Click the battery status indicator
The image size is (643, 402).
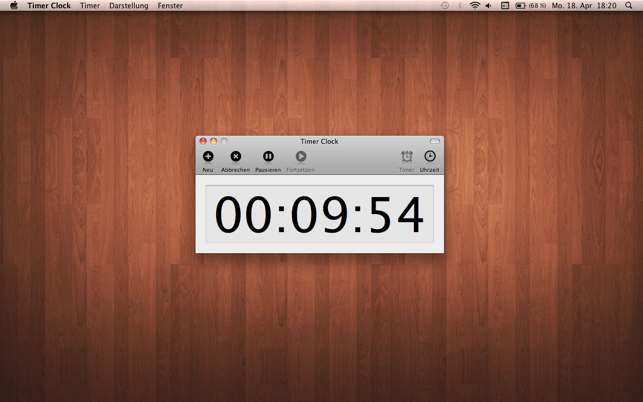[530, 6]
